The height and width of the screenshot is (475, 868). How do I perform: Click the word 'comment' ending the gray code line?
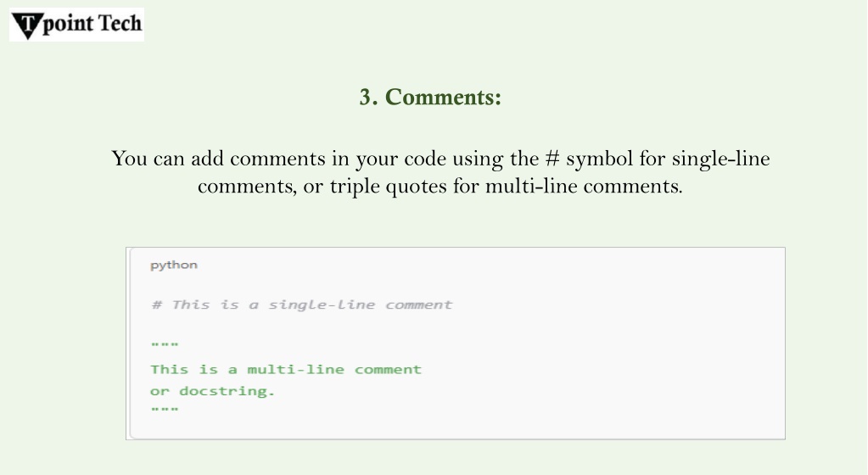(x=419, y=305)
